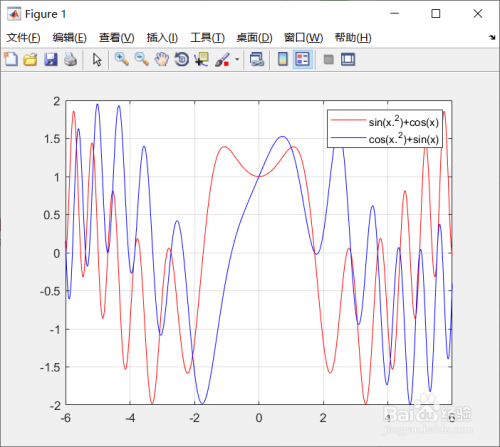Activate the Pan hand tool

click(x=162, y=60)
